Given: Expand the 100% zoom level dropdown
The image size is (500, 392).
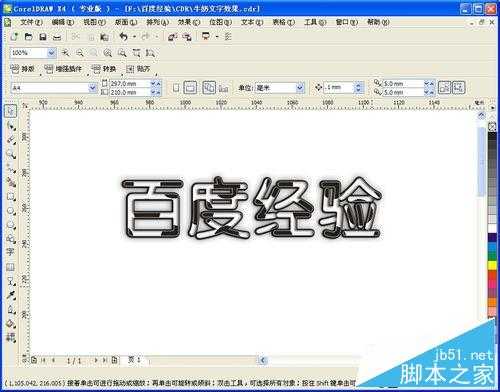Looking at the screenshot, I should [51, 53].
